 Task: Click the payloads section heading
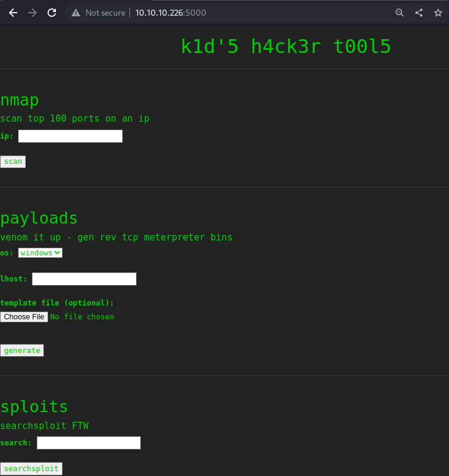coord(39,219)
